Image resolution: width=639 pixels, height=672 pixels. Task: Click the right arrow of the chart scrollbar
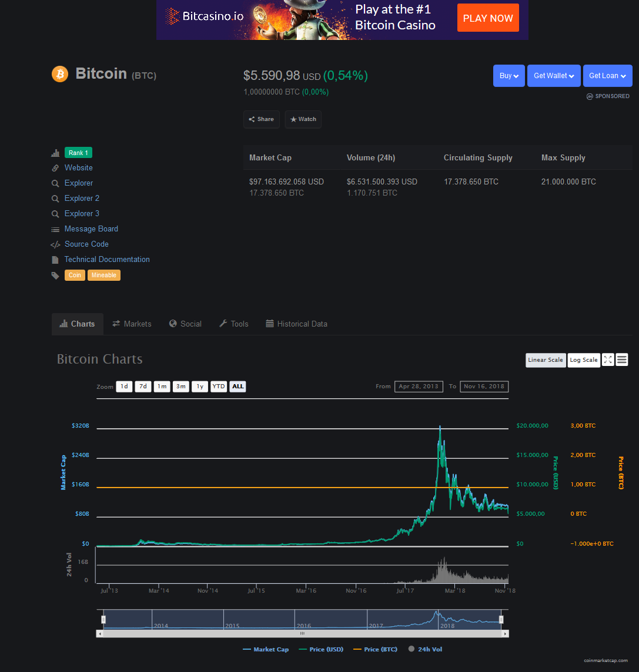[505, 633]
